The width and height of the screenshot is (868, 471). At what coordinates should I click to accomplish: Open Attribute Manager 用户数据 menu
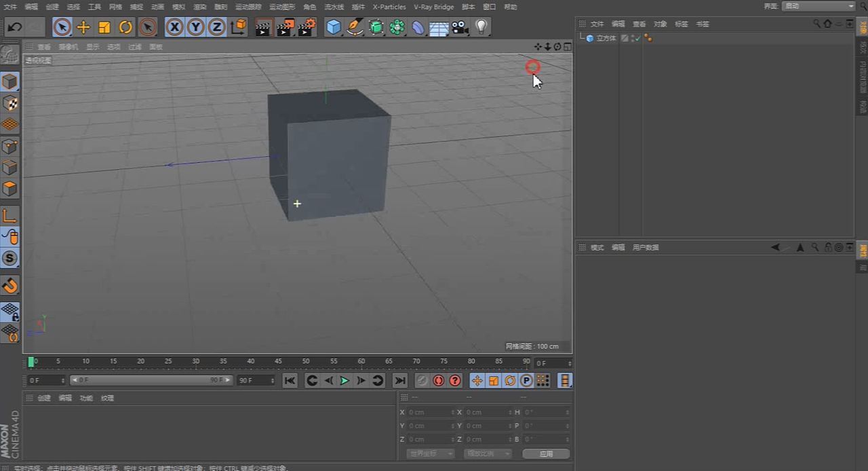point(646,248)
